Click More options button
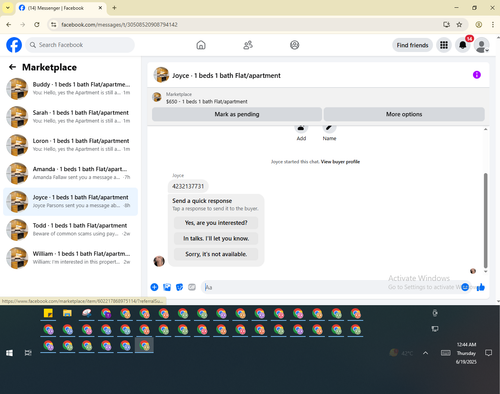Screen dimensions: 500x394 click(404, 114)
